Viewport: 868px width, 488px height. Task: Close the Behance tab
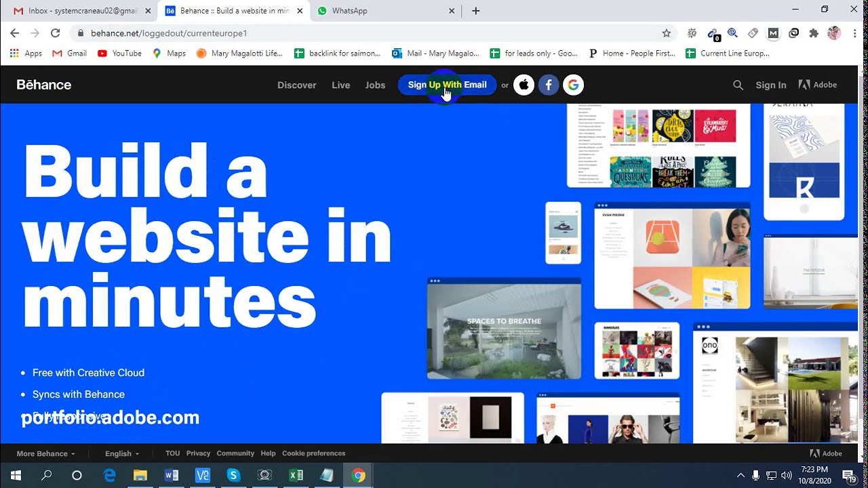point(300,11)
